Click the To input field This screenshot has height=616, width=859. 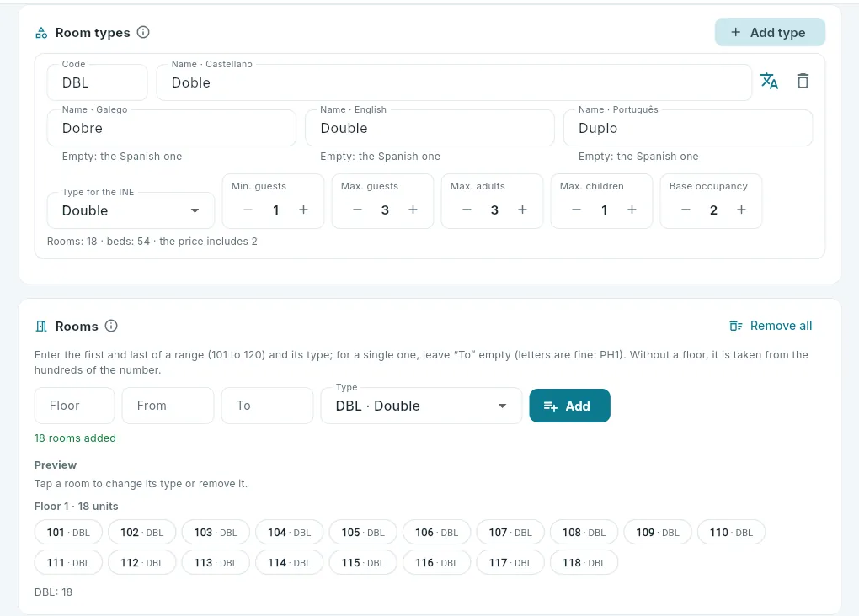point(267,406)
